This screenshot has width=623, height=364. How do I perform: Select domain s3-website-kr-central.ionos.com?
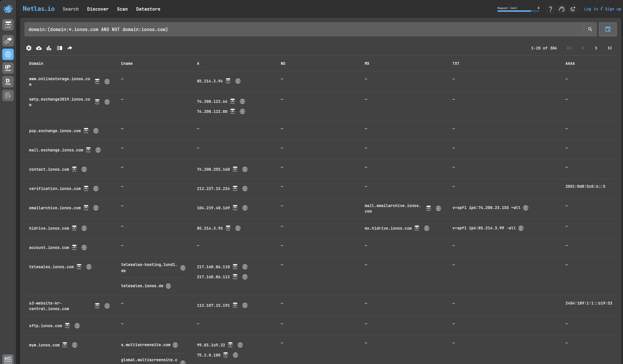[49, 306]
